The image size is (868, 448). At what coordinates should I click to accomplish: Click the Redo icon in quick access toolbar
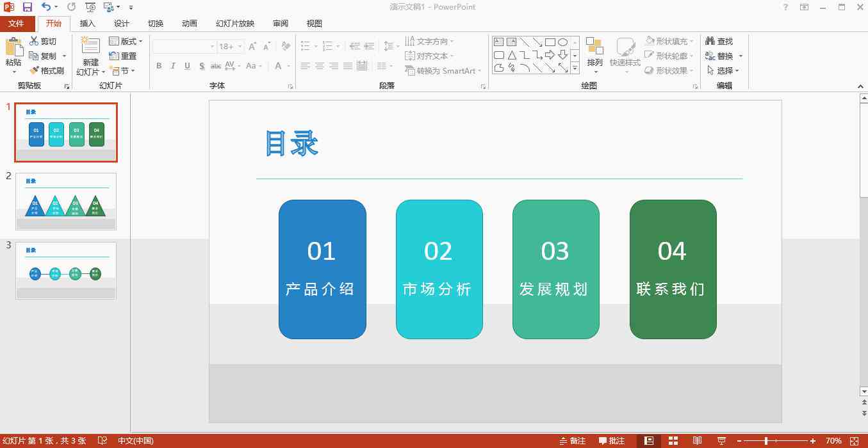[71, 7]
